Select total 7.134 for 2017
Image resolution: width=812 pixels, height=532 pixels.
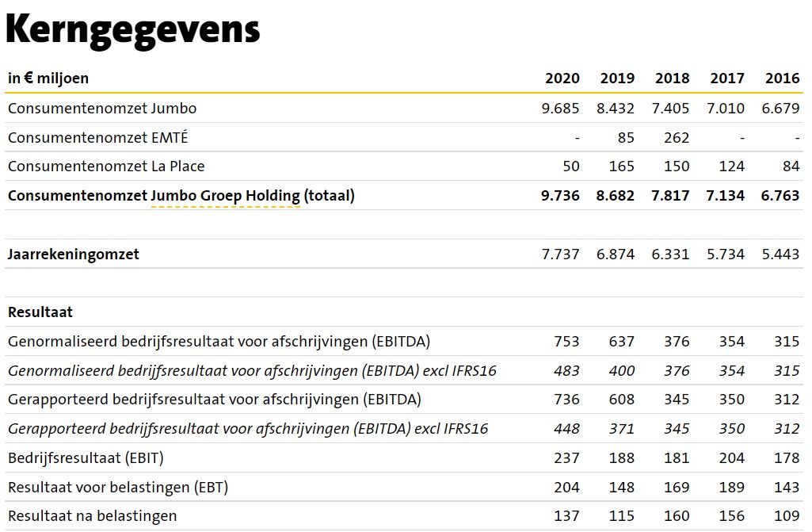coord(726,196)
